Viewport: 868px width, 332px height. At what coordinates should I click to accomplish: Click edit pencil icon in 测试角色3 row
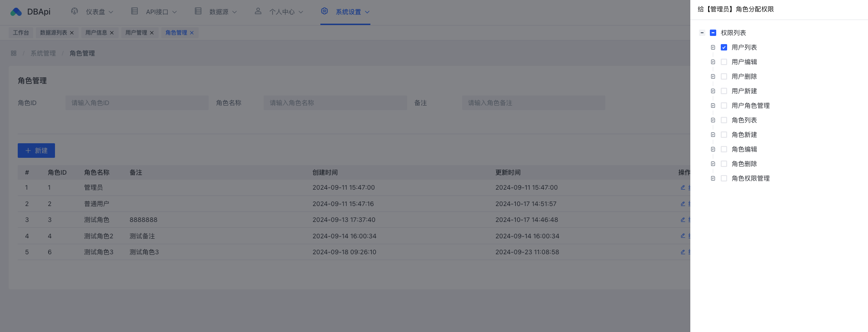click(683, 252)
